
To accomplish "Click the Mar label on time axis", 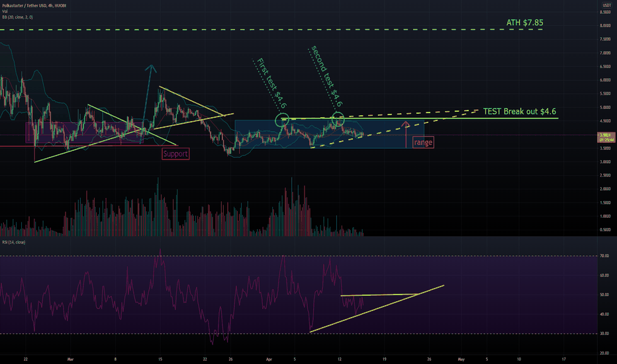I will click(x=70, y=359).
